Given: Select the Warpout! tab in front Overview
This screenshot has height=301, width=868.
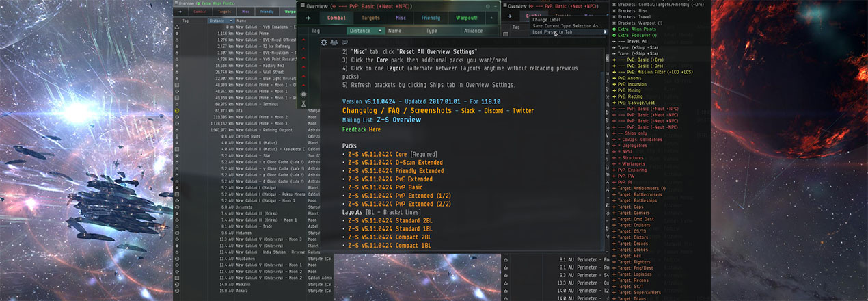Looking at the screenshot, I should 467,17.
